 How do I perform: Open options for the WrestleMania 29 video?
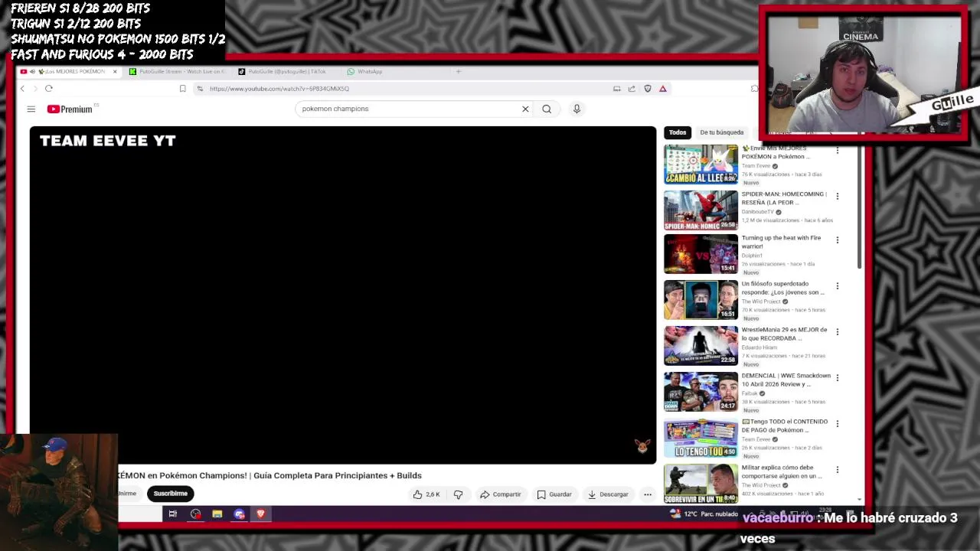click(x=837, y=331)
